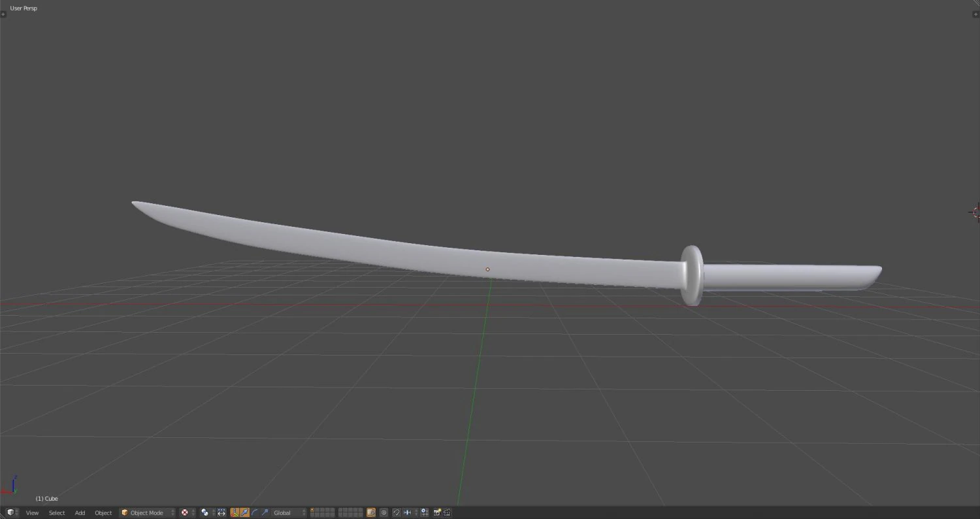Select the scale manipulator icon
980x519 pixels.
click(265, 513)
